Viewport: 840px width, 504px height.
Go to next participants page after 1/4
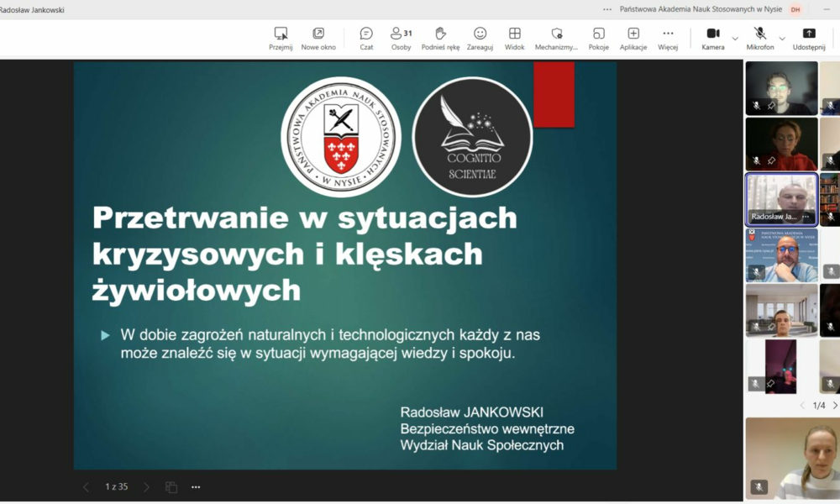[x=837, y=405]
